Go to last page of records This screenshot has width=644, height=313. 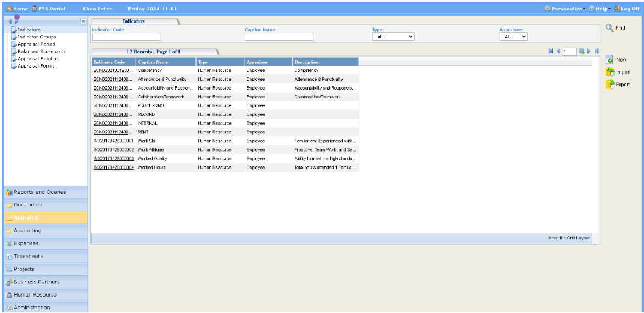pos(596,52)
